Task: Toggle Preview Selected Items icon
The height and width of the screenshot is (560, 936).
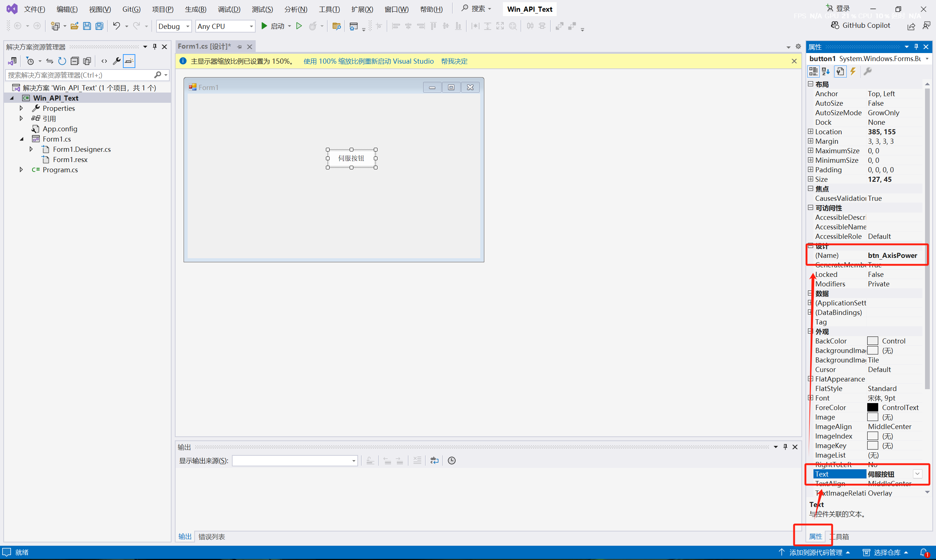Action: pyautogui.click(x=129, y=61)
